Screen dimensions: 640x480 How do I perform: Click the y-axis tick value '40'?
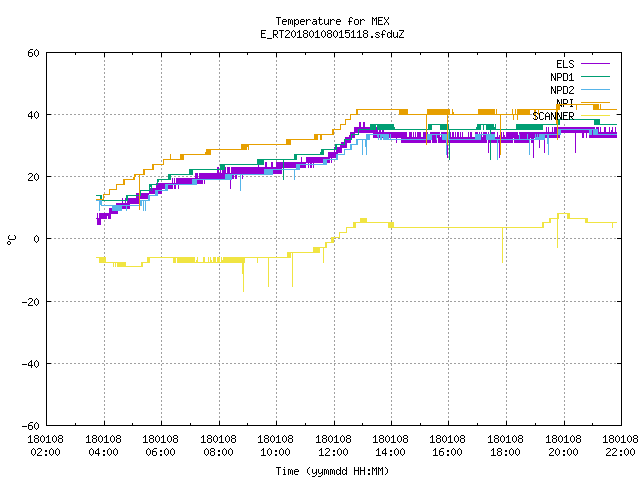click(x=33, y=115)
